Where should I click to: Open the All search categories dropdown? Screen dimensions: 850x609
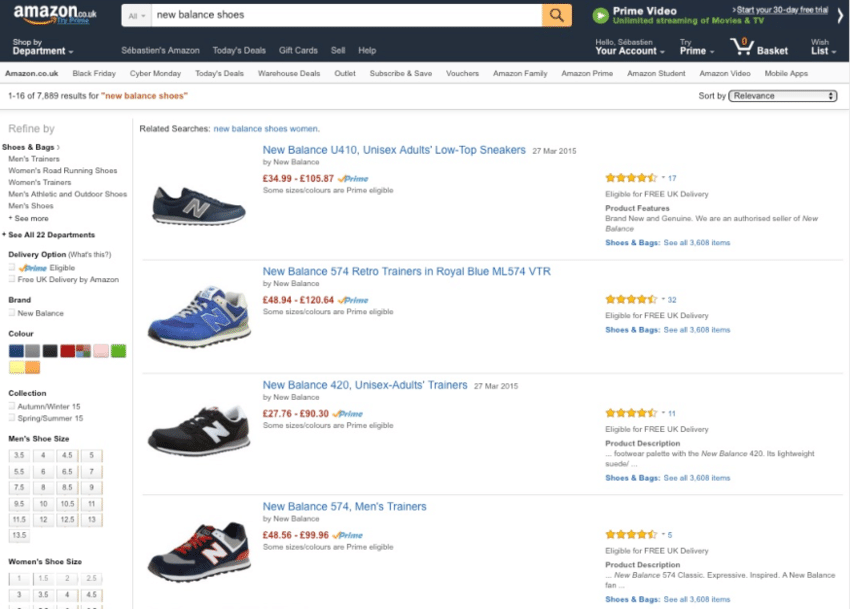[134, 16]
